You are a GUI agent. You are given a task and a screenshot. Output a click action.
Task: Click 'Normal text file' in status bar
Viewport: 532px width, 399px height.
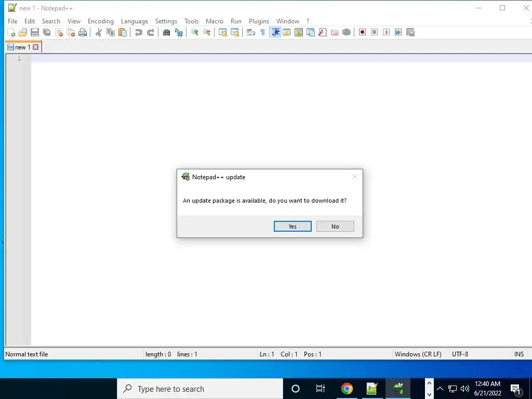[26, 354]
